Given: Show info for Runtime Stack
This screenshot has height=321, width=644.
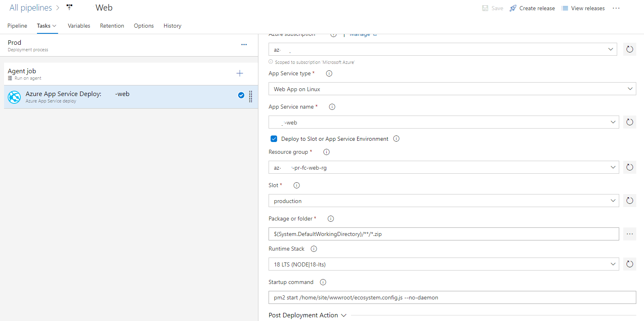Looking at the screenshot, I should (x=314, y=249).
